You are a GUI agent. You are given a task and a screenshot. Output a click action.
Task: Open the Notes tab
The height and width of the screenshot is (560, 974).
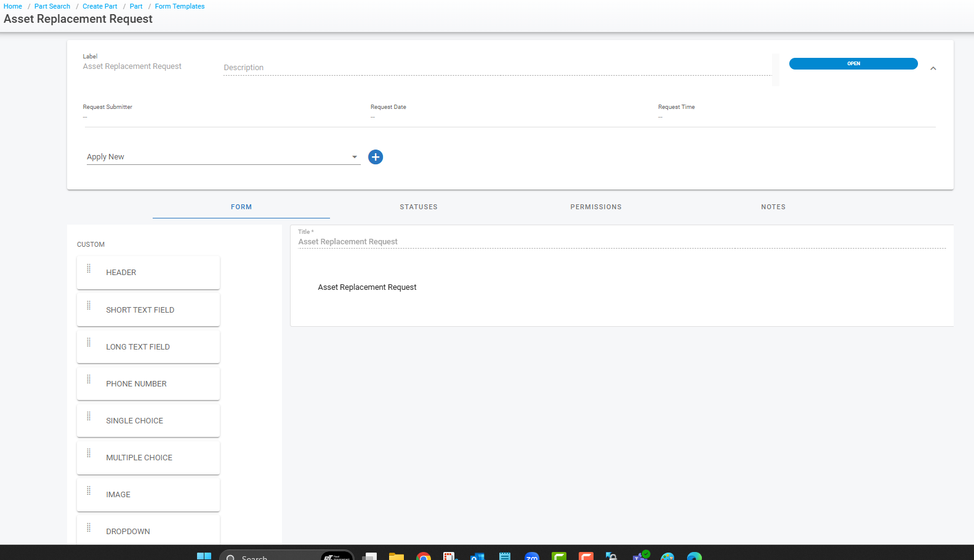[773, 207]
